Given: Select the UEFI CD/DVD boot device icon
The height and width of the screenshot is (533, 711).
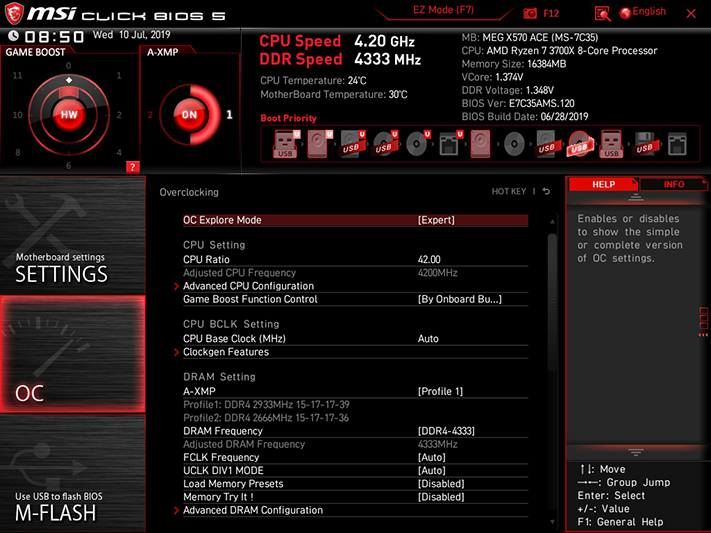Looking at the screenshot, I should point(418,144).
